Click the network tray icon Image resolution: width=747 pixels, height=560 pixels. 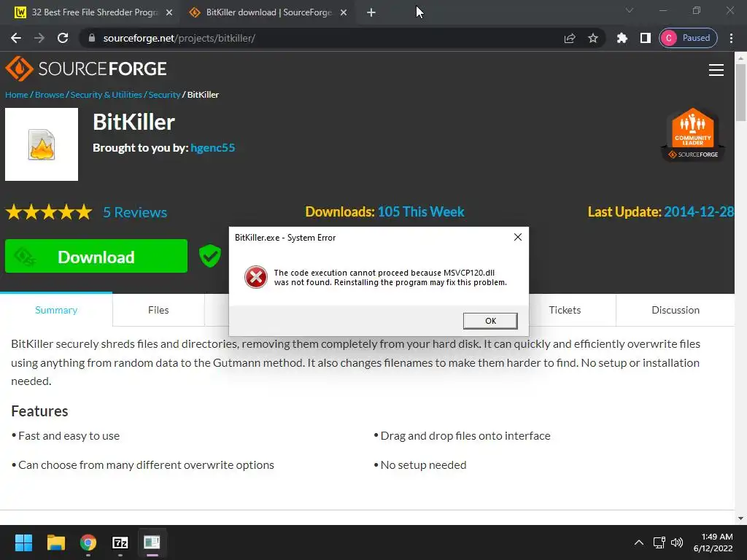(659, 542)
